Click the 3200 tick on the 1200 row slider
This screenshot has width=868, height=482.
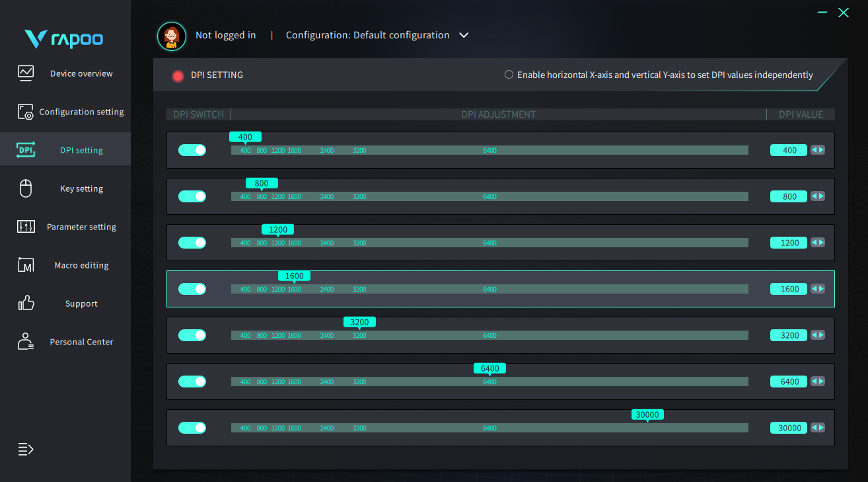(x=359, y=243)
